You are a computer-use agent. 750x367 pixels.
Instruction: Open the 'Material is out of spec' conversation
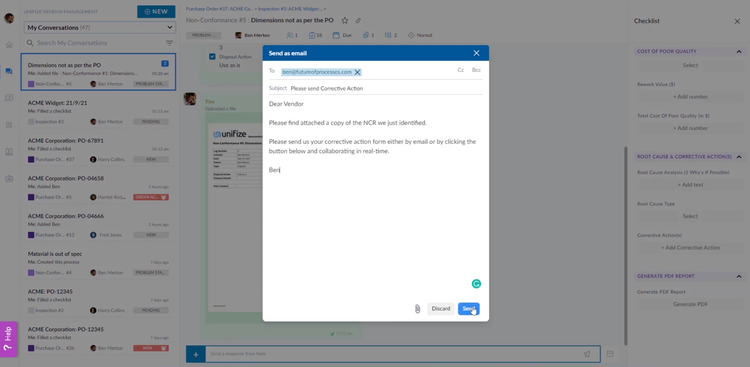pos(98,263)
